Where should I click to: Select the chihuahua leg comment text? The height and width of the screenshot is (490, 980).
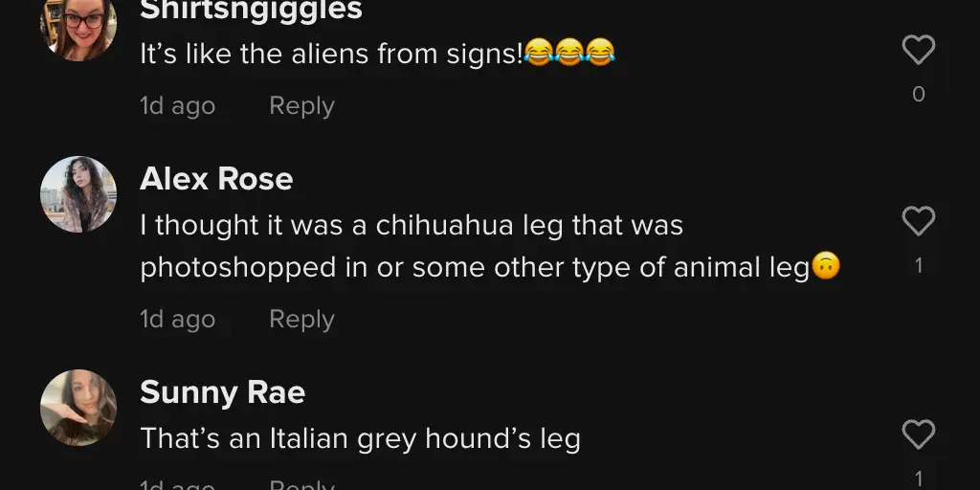490,246
